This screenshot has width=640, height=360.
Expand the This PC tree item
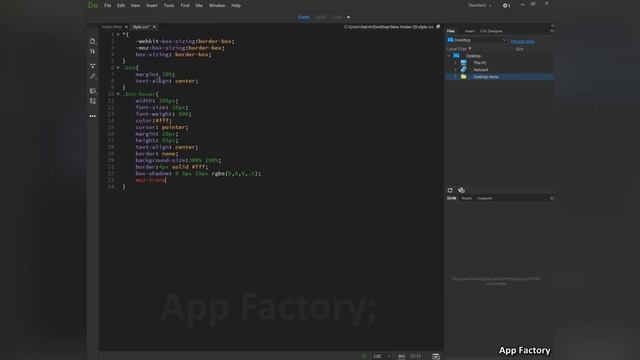(456, 63)
